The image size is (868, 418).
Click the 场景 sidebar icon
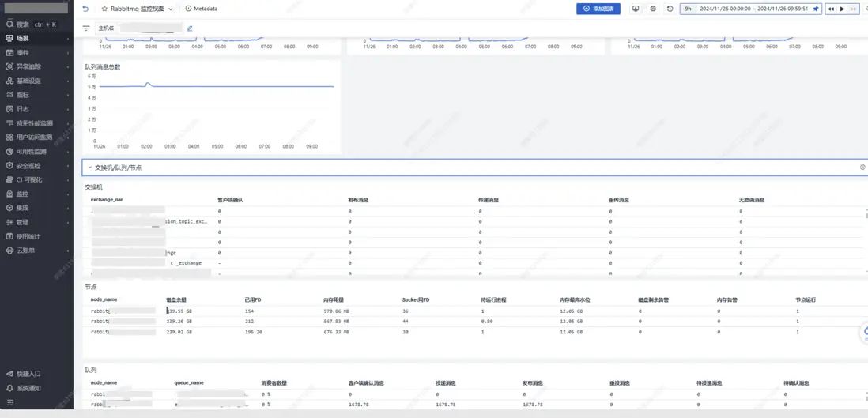(9, 38)
